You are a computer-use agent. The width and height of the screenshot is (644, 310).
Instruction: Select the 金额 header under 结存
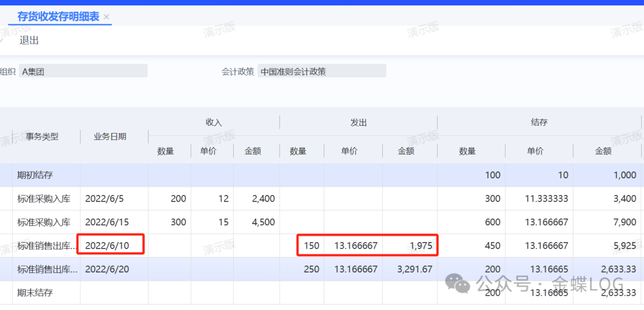click(603, 151)
